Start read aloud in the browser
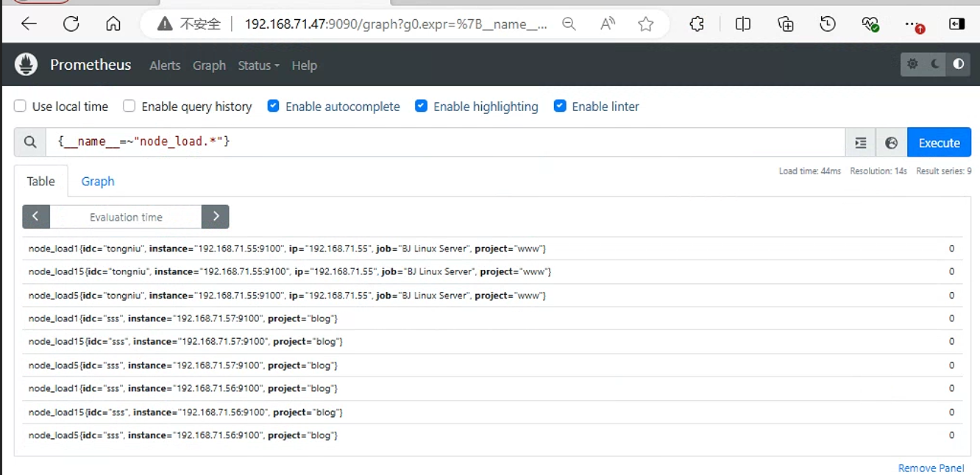980x475 pixels. click(607, 24)
